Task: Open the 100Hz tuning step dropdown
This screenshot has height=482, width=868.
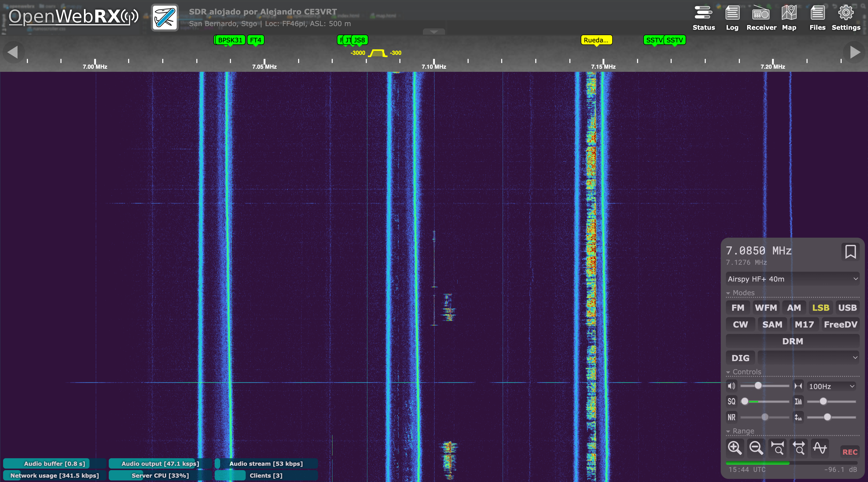Action: pos(831,386)
